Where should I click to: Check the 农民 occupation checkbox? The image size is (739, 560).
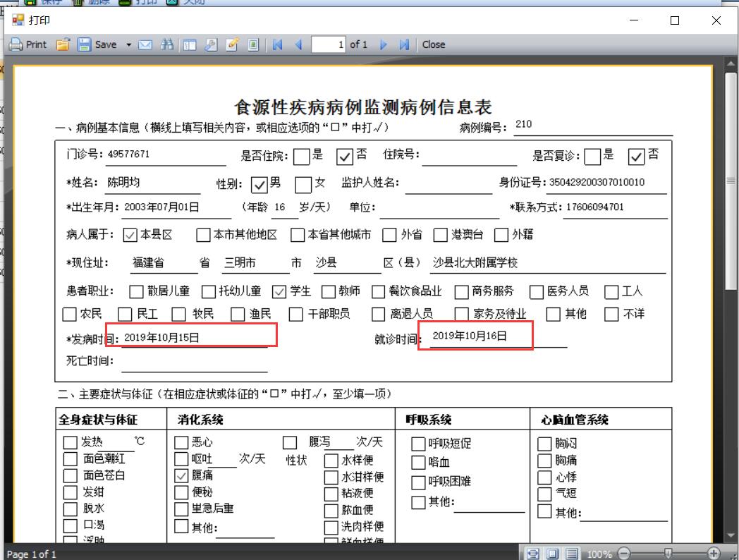[69, 315]
